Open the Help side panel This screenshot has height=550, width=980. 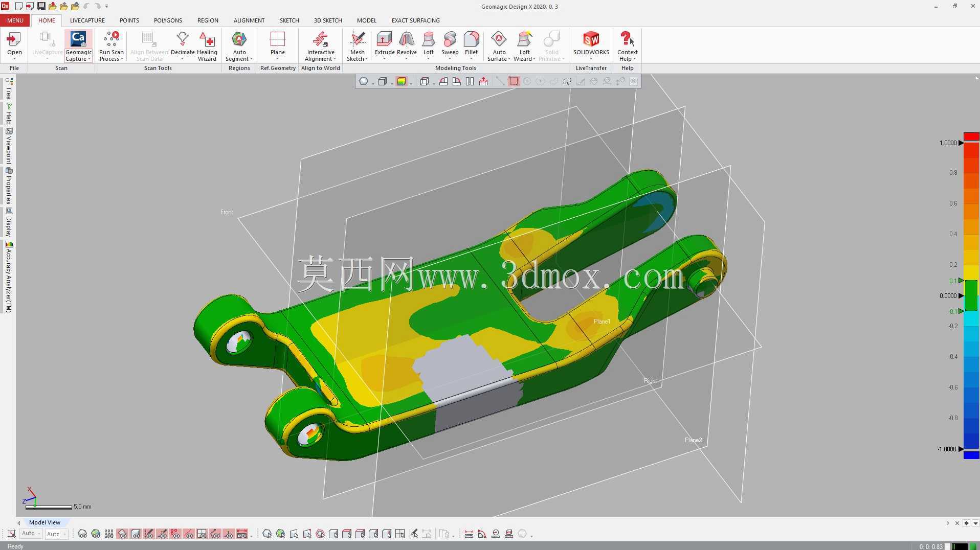pos(9,113)
